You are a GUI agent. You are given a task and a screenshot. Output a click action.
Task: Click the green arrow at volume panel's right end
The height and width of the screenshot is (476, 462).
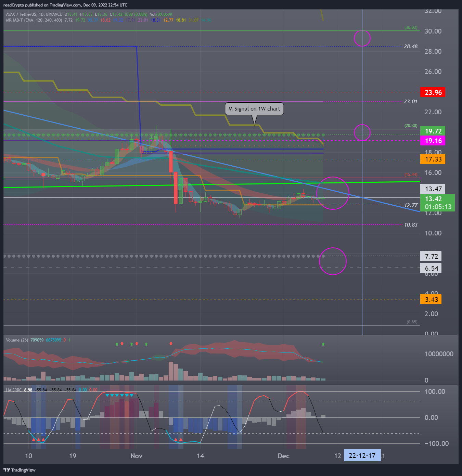click(x=323, y=344)
